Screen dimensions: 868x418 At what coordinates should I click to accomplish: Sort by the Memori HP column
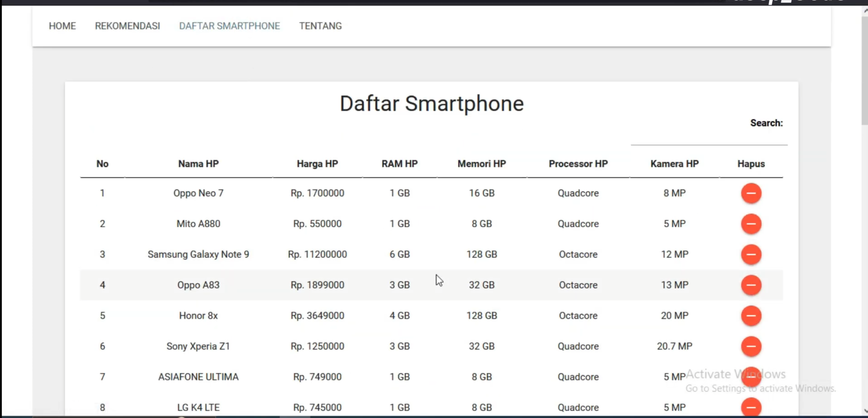tap(482, 164)
